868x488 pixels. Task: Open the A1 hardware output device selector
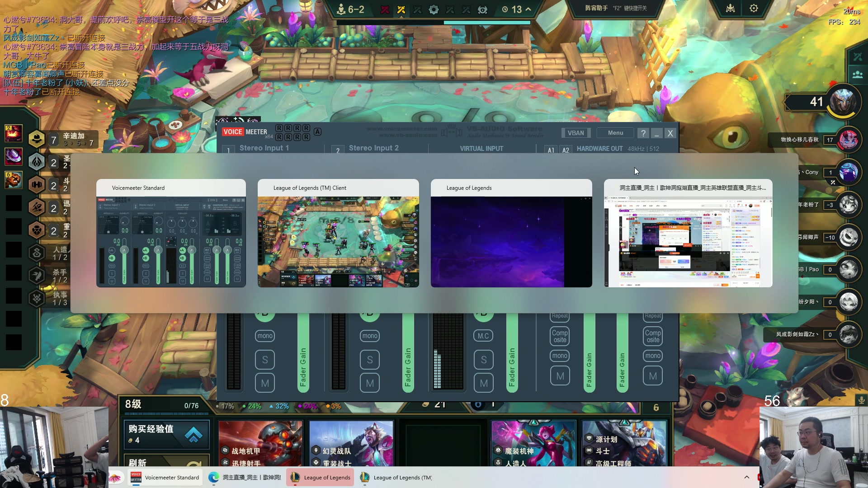coord(551,150)
